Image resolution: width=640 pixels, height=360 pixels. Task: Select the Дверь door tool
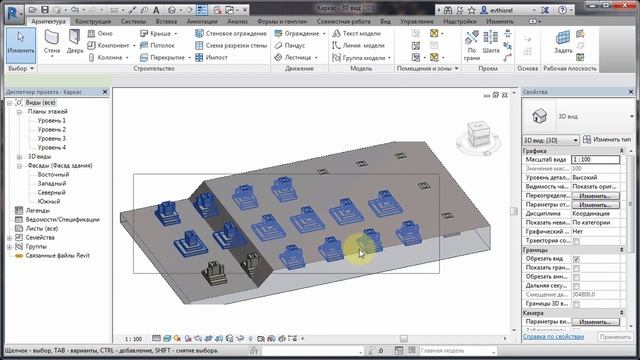click(x=75, y=42)
